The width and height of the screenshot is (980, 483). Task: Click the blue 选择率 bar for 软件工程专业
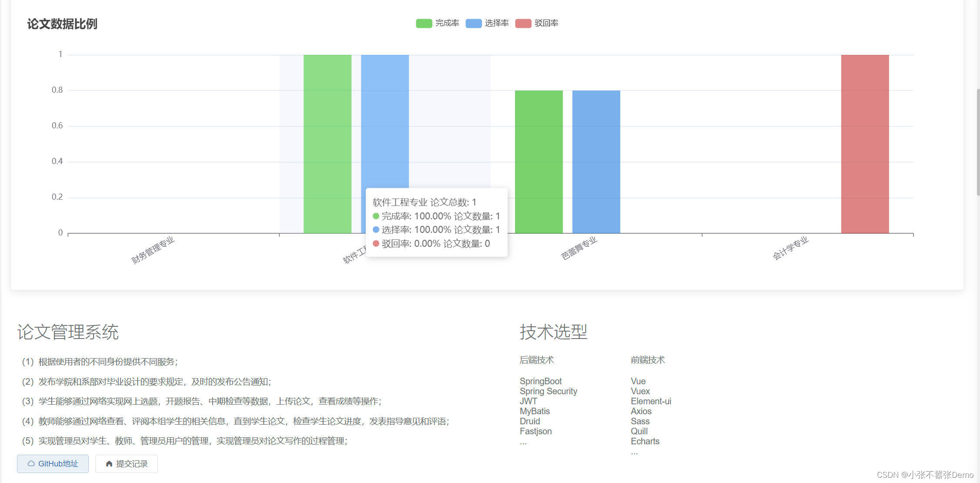(x=385, y=122)
